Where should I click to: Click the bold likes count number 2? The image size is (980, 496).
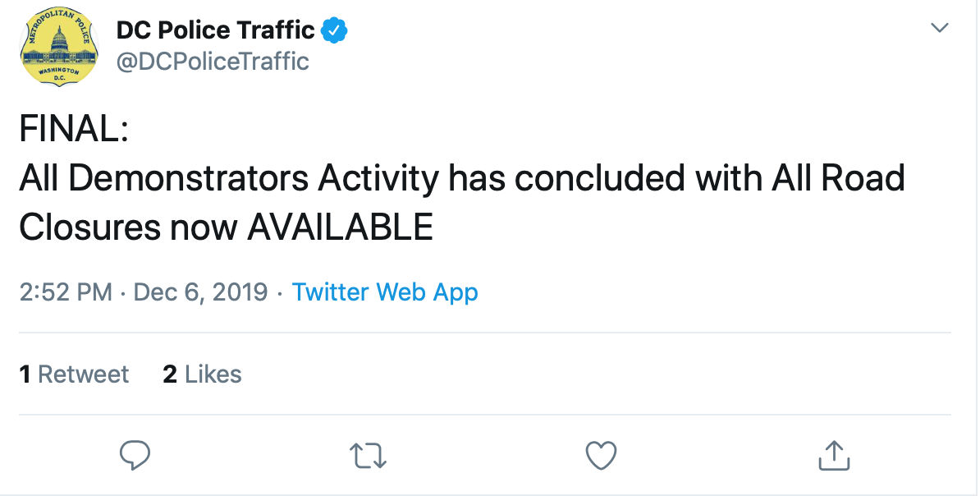170,374
